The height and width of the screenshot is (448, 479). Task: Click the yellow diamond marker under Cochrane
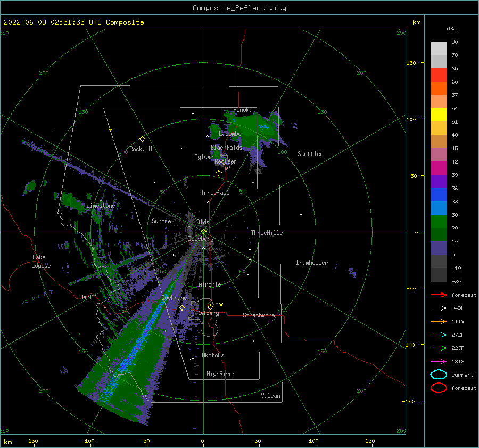click(x=183, y=307)
